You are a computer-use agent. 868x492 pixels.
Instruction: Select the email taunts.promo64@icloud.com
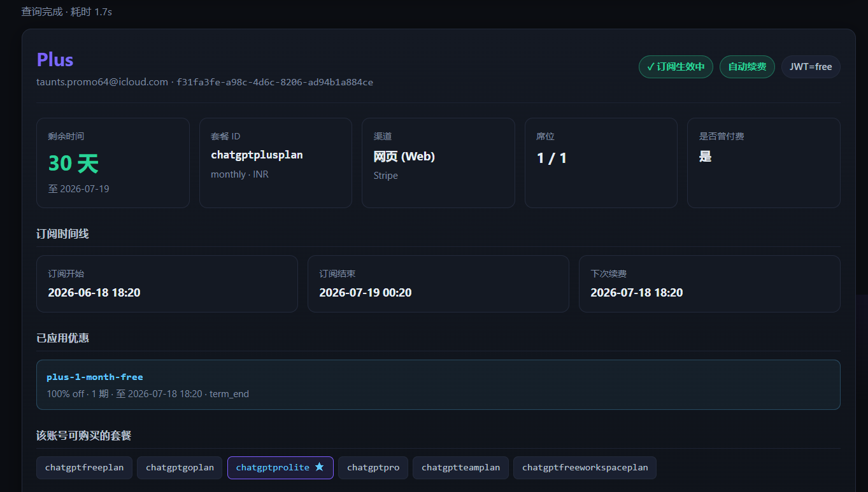[102, 82]
